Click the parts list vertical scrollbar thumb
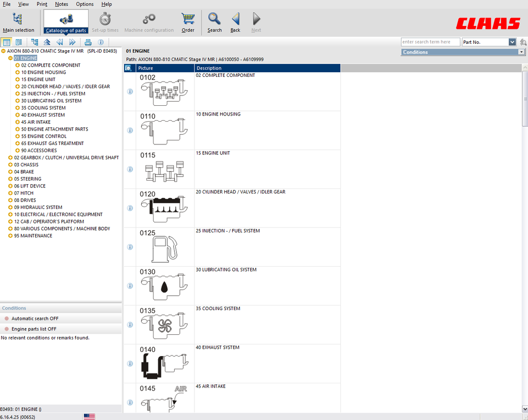The image size is (528, 420). [525, 99]
